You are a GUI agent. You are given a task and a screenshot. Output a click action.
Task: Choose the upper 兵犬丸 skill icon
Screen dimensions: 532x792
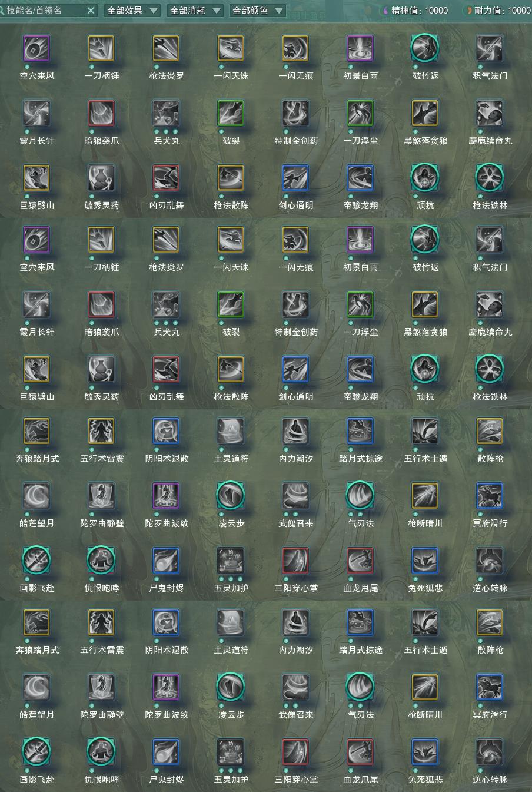click(x=166, y=113)
